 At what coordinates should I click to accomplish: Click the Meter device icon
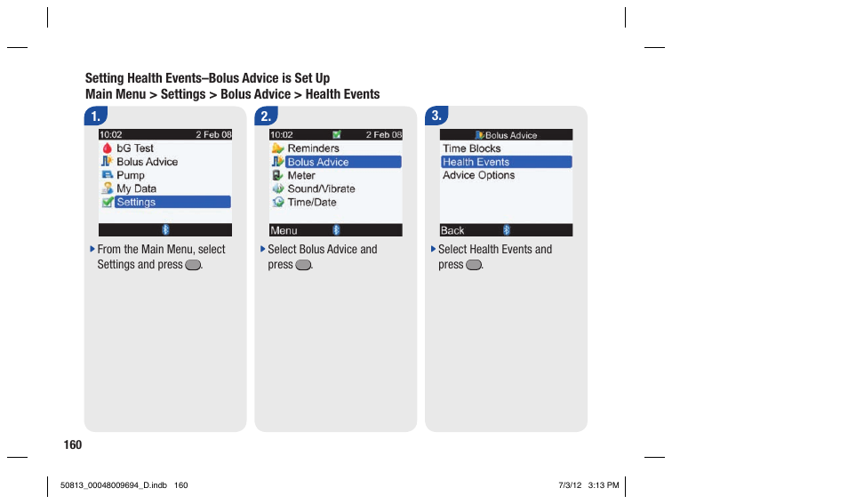coord(277,175)
